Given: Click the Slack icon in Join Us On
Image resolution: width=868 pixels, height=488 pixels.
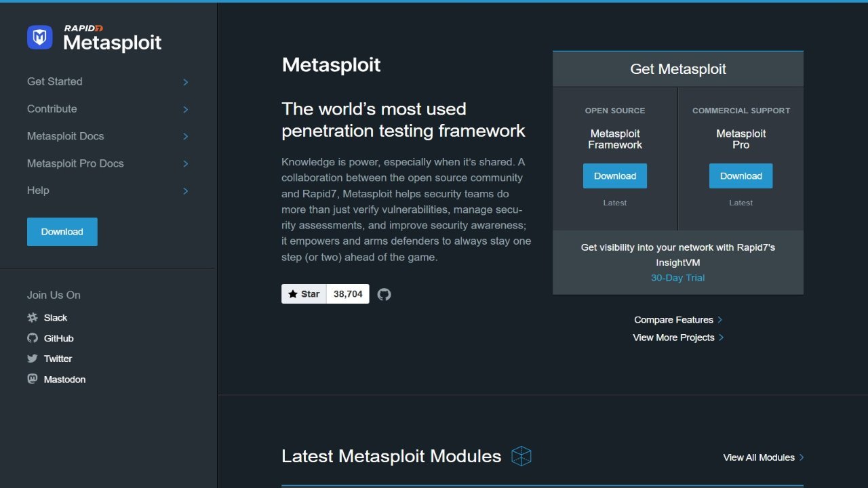Looking at the screenshot, I should pos(33,317).
